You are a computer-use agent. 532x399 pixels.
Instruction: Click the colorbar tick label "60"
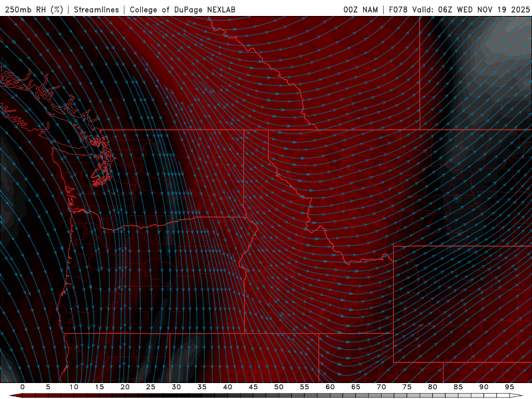pyautogui.click(x=330, y=387)
